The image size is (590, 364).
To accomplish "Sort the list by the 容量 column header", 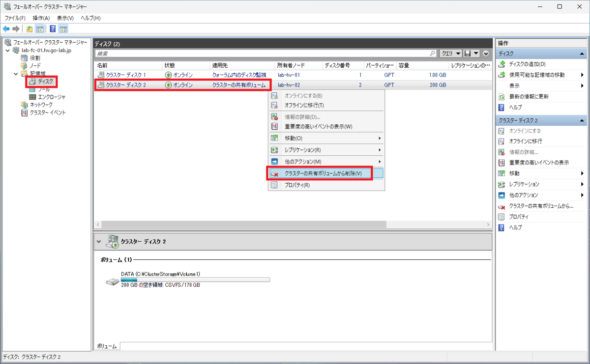I will (422, 65).
